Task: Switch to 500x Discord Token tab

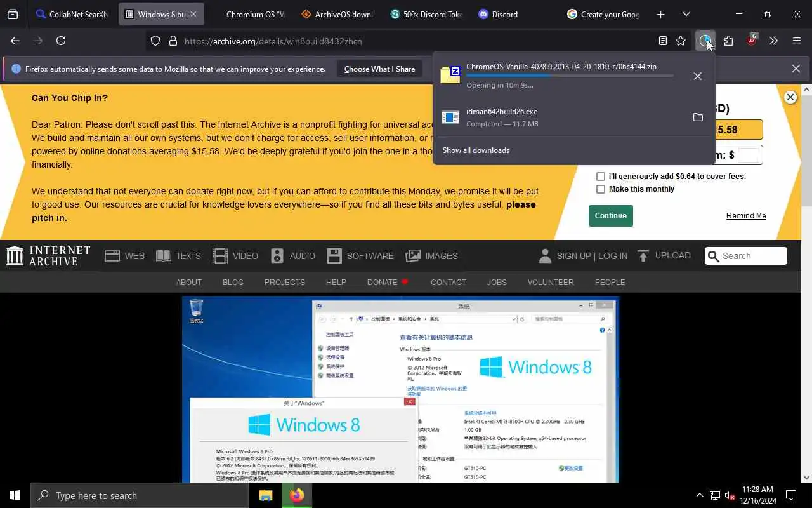Action: (x=426, y=14)
